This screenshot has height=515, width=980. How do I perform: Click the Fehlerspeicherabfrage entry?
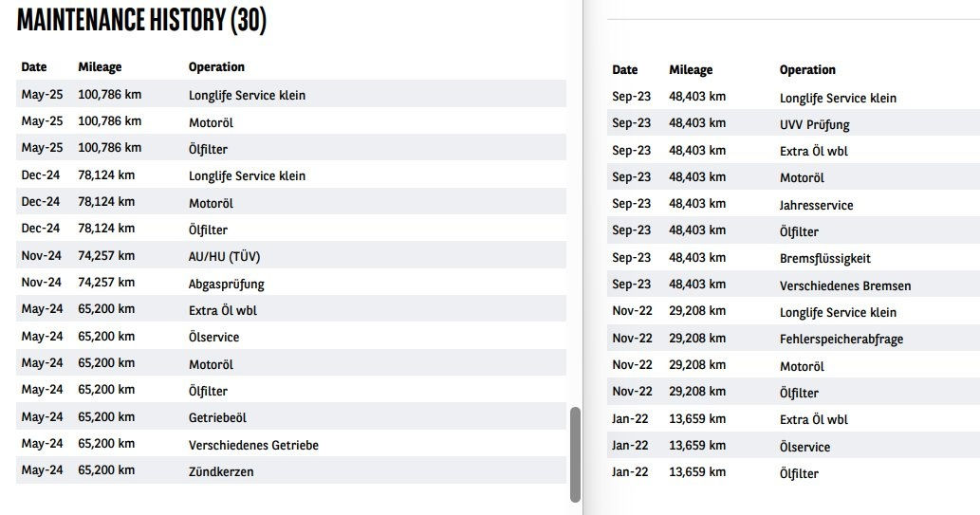pyautogui.click(x=841, y=339)
